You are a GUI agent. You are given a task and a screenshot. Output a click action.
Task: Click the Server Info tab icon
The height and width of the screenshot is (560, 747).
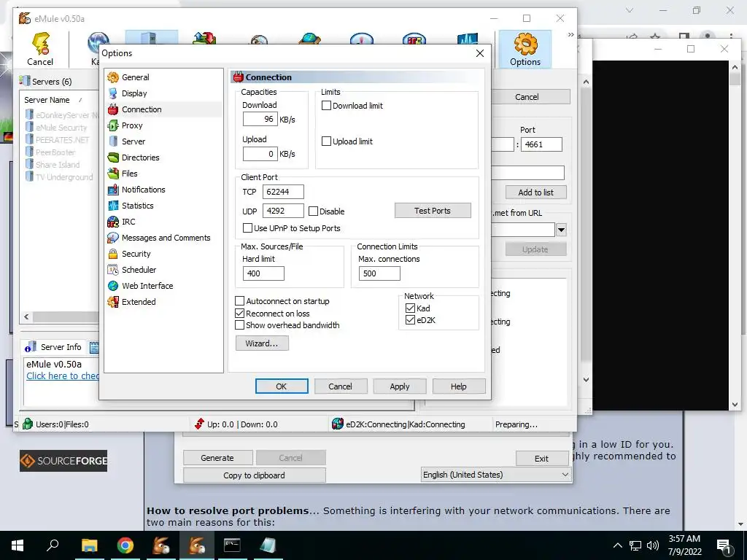31,347
